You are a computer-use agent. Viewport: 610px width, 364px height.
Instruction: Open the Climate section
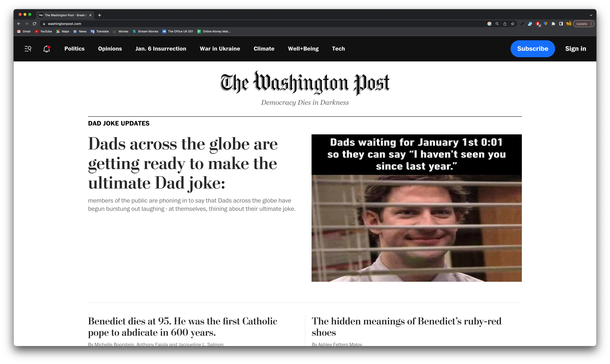(x=264, y=49)
